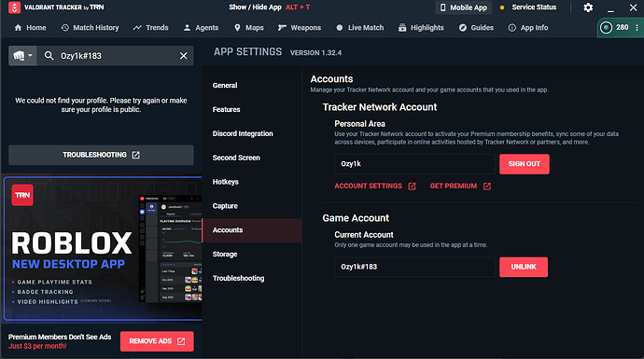
Task: Click the Ozy1k#183 current game account field
Action: tap(414, 267)
